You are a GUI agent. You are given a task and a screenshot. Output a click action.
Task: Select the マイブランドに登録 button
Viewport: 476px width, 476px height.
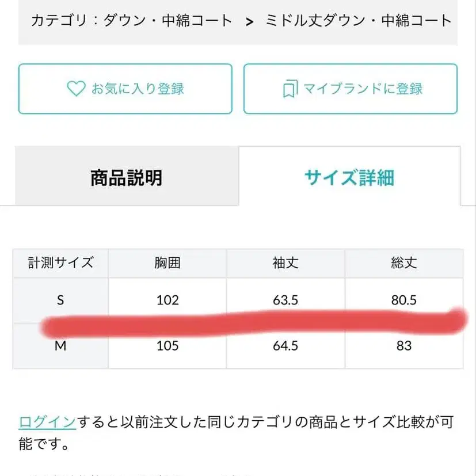(349, 89)
